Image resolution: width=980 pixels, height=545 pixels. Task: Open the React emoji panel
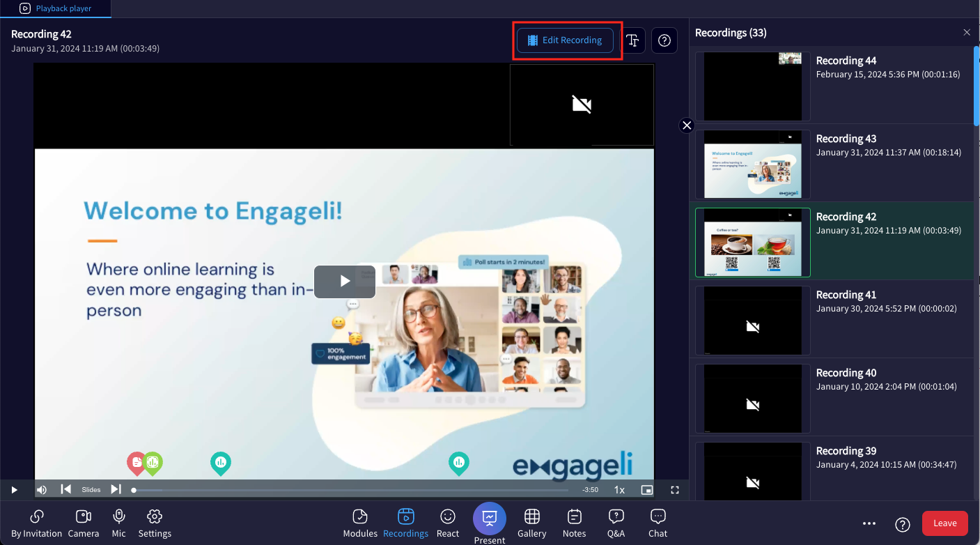(x=447, y=523)
